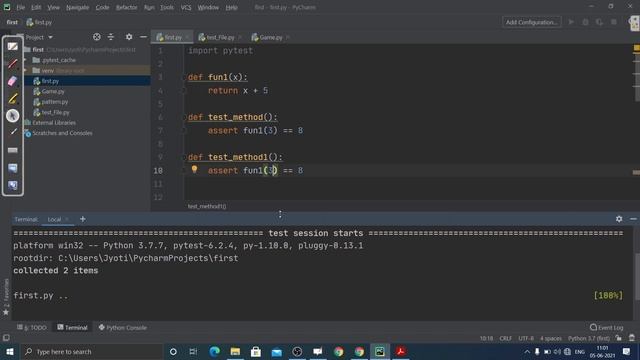The height and width of the screenshot is (360, 640).
Task: Open the Navigate menu
Action: 78,7
